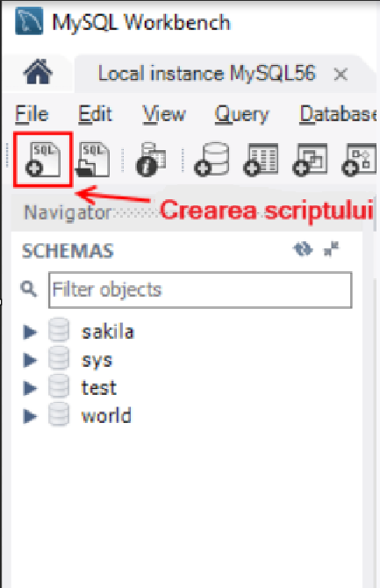Expand the sys schema
Screen dimensions: 380x588
31,360
